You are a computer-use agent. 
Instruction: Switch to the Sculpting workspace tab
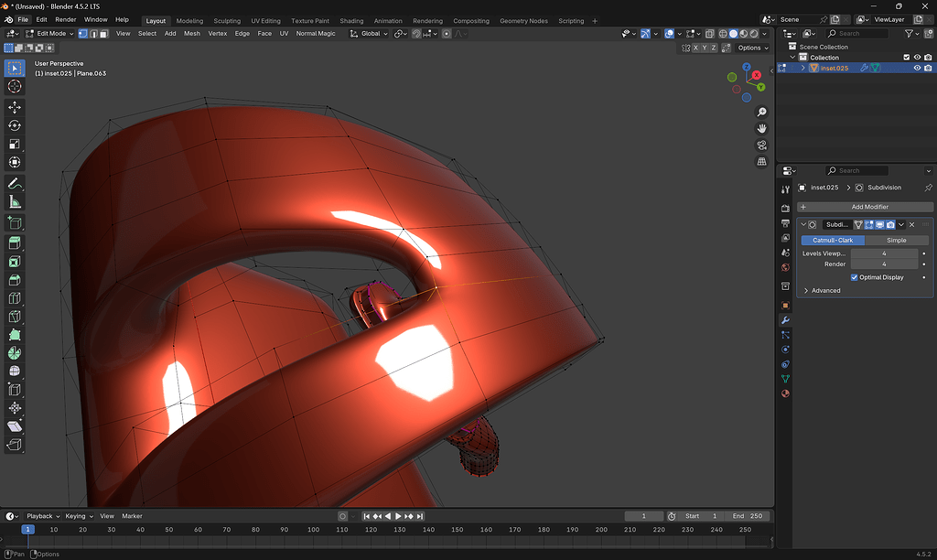(227, 21)
